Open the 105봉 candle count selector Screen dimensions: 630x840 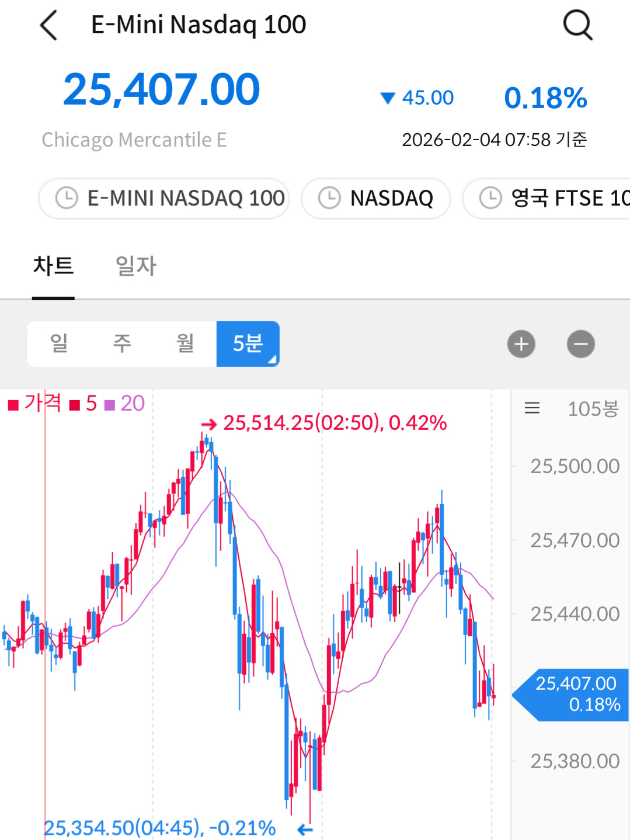point(593,408)
